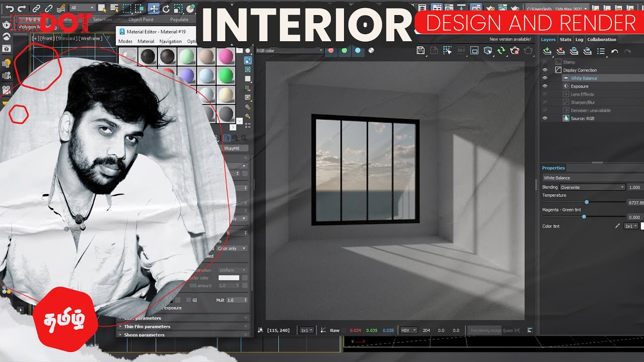Open the Lights tab in left sidebar

coord(7,63)
